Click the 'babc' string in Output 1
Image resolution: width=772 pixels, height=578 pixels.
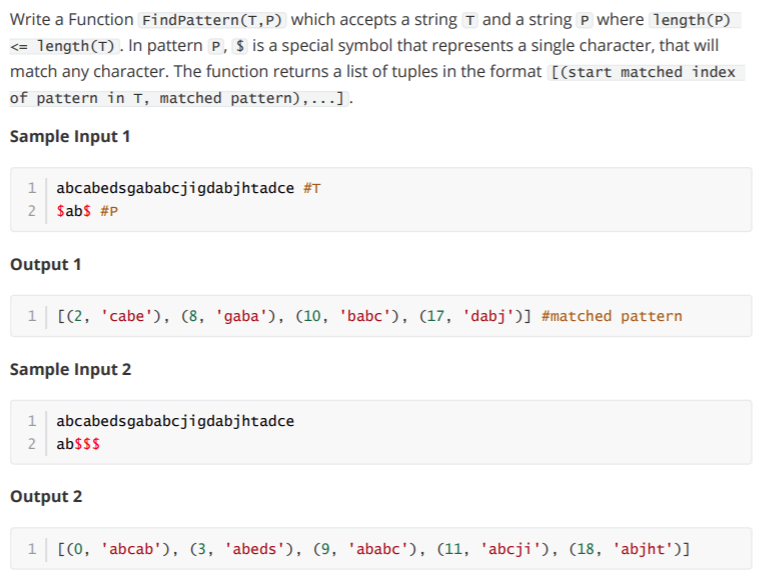(x=365, y=316)
